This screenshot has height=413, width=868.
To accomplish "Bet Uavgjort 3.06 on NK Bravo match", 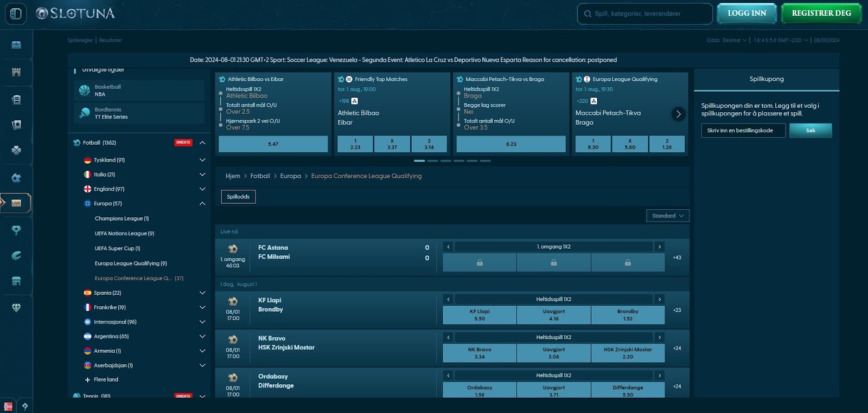I will 553,353.
